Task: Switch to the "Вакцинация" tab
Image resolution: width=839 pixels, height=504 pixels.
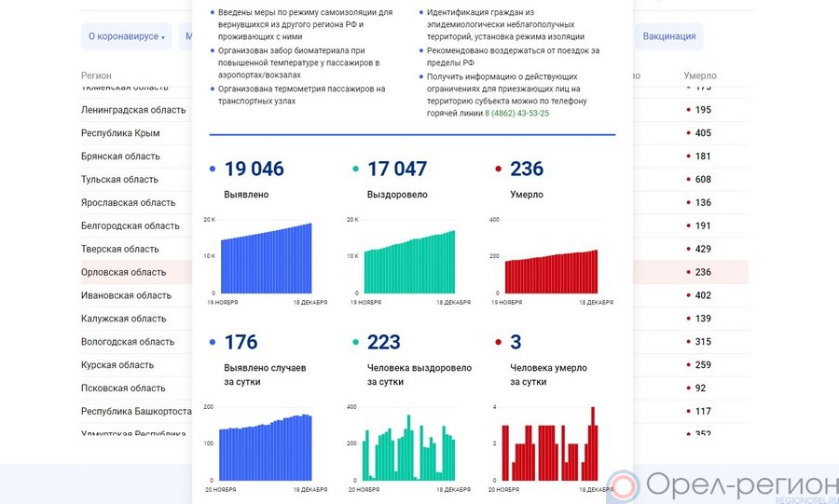Action: coord(668,36)
